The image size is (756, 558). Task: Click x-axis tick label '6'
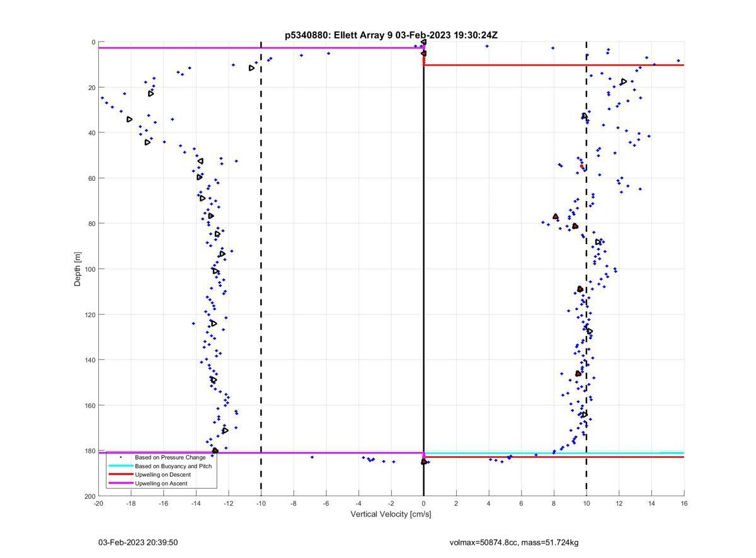tap(522, 503)
